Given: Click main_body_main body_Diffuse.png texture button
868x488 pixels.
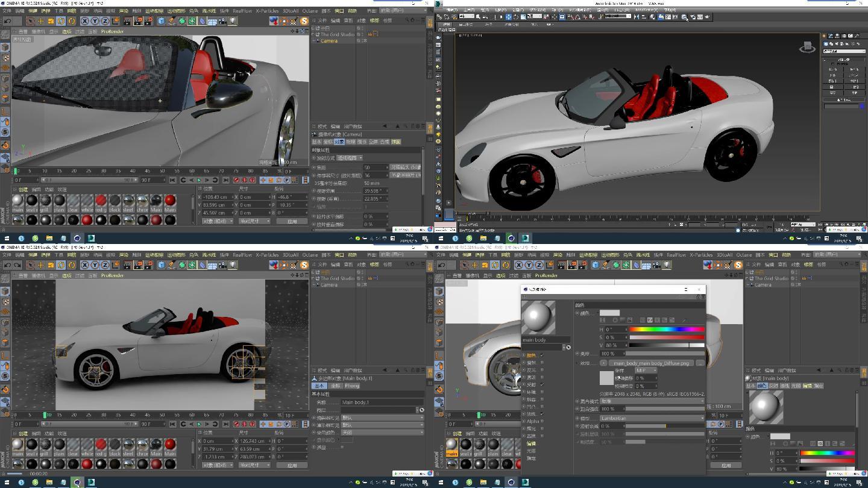Looking at the screenshot, I should (x=651, y=363).
